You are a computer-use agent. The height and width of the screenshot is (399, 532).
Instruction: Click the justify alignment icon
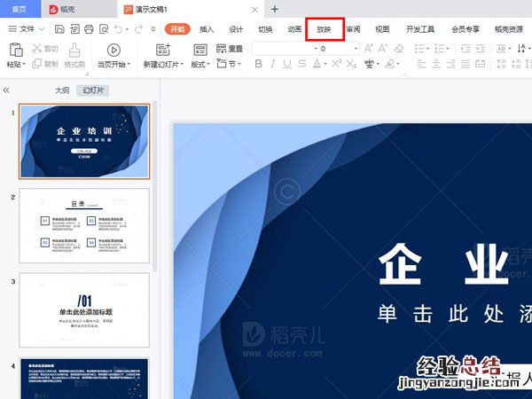[465, 64]
